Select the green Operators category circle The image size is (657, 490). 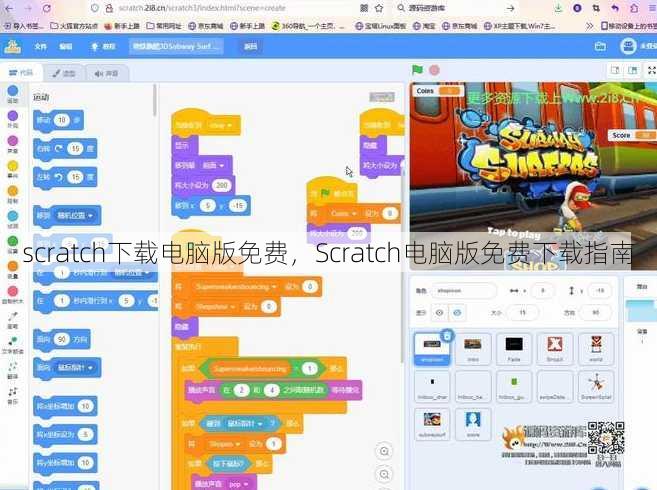click(13, 241)
